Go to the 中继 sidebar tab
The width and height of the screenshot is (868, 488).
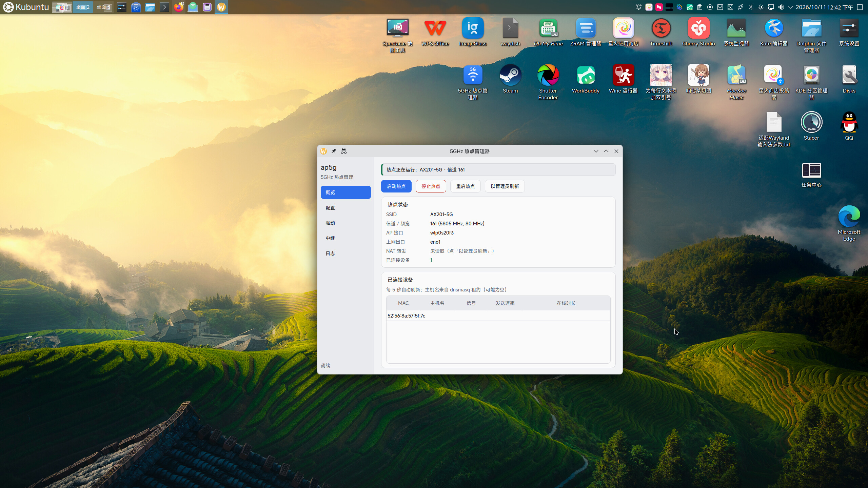tap(346, 238)
